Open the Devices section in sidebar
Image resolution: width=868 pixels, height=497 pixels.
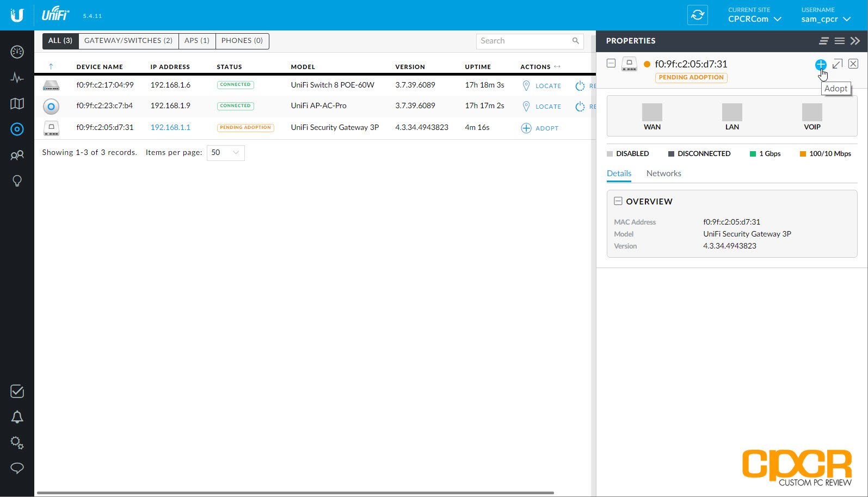click(17, 129)
